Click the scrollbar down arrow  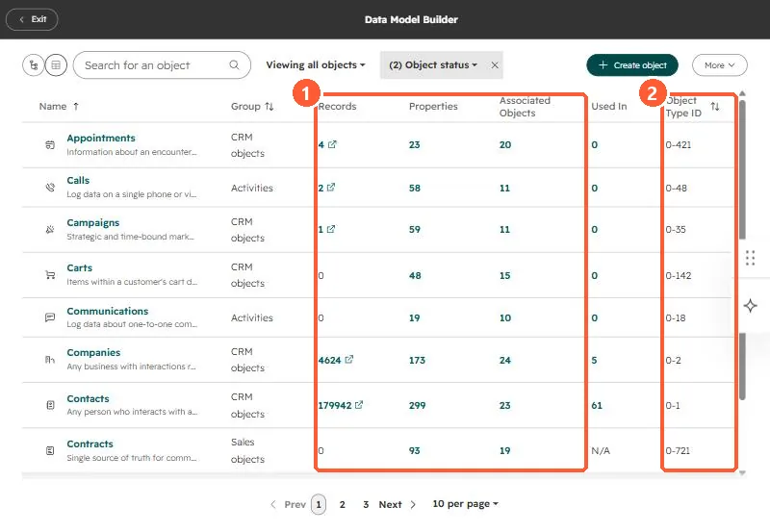pos(742,472)
